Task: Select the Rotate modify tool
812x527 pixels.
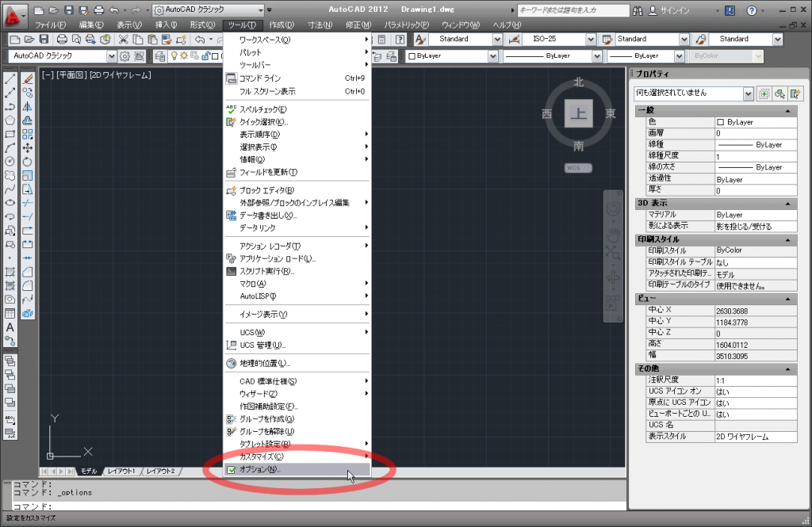Action: click(x=28, y=162)
